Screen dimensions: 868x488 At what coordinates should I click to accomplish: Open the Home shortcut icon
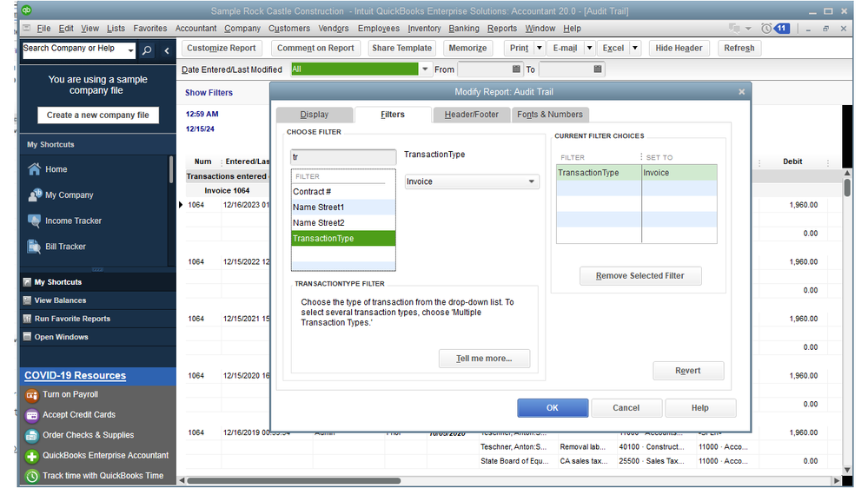click(35, 169)
